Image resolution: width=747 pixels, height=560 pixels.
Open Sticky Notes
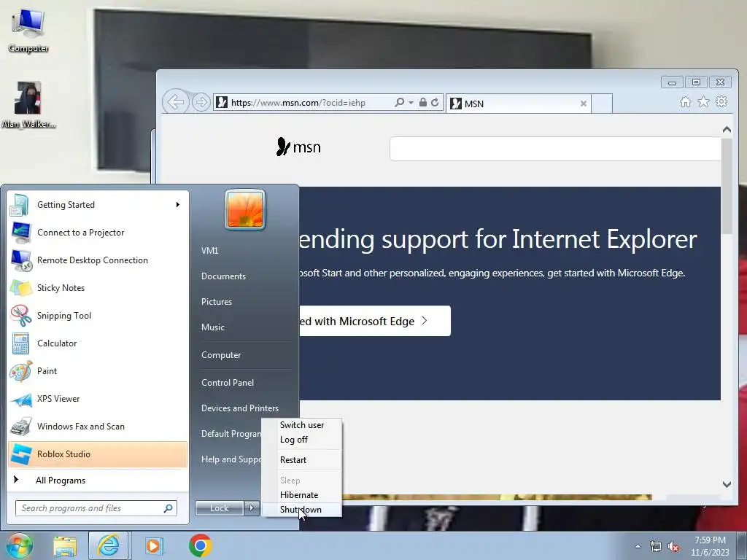[x=98, y=287]
